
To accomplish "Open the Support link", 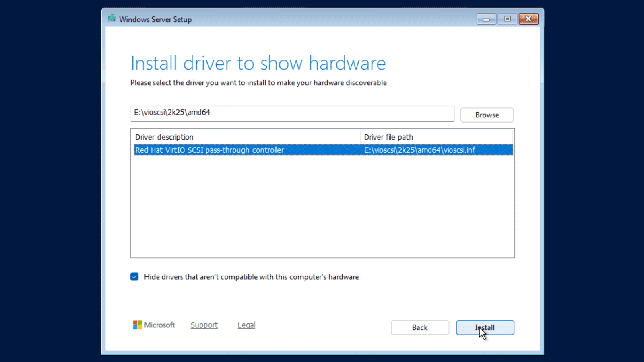I will pyautogui.click(x=204, y=325).
